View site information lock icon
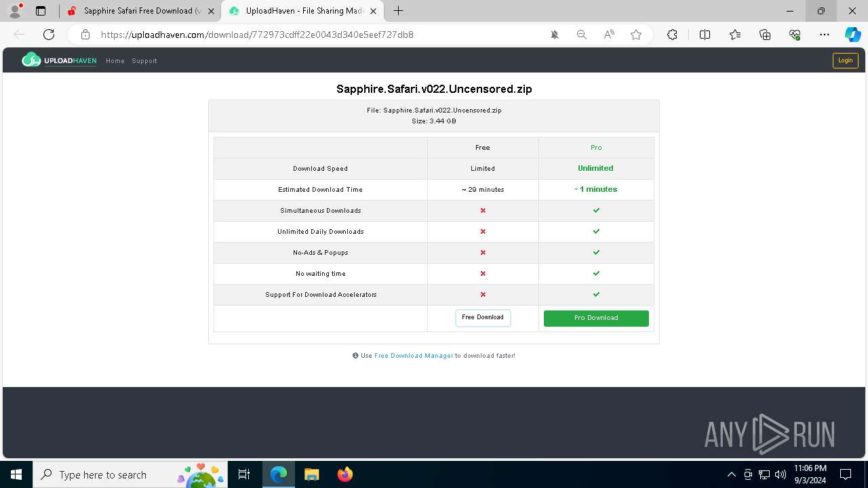The image size is (868, 488). click(x=85, y=35)
